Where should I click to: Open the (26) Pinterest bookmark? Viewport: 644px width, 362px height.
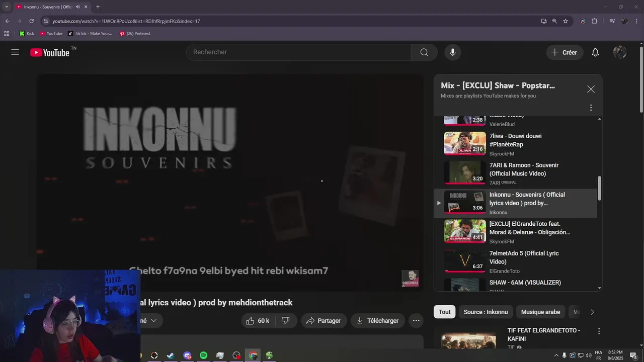[135, 34]
